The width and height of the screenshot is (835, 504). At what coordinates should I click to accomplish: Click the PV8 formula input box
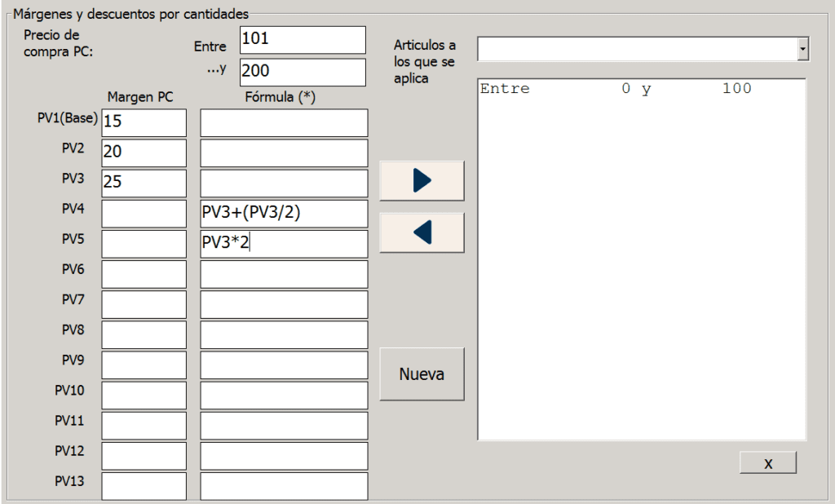click(284, 334)
